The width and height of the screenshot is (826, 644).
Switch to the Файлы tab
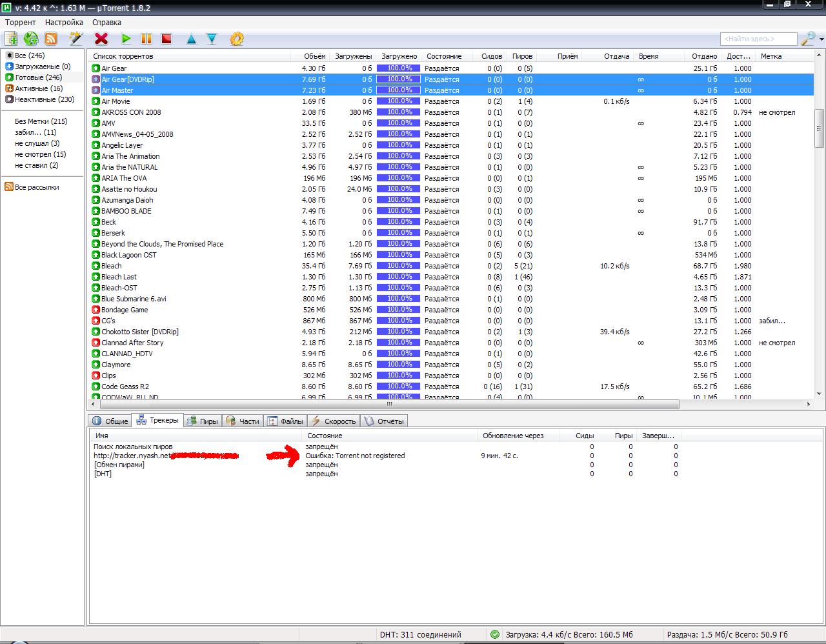coord(285,421)
